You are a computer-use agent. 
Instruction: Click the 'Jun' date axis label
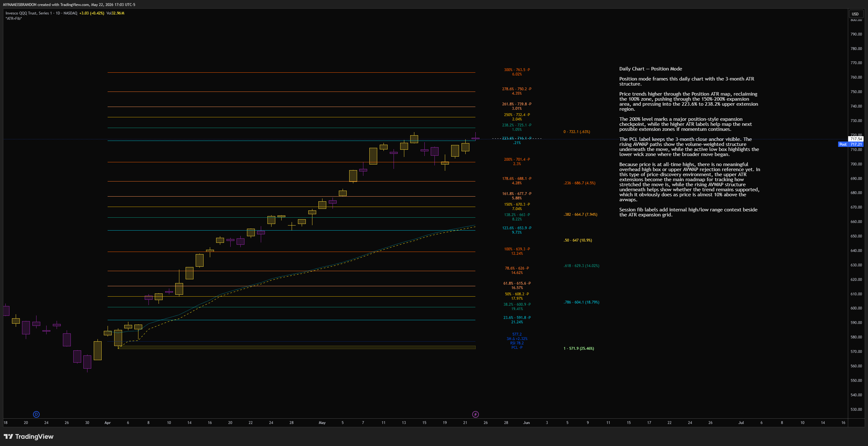(526, 422)
